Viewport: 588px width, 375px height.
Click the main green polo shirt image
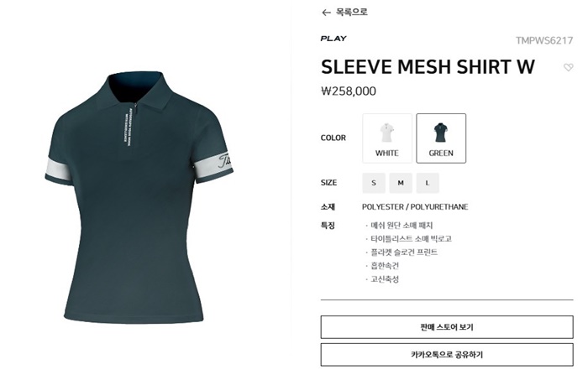(x=139, y=196)
